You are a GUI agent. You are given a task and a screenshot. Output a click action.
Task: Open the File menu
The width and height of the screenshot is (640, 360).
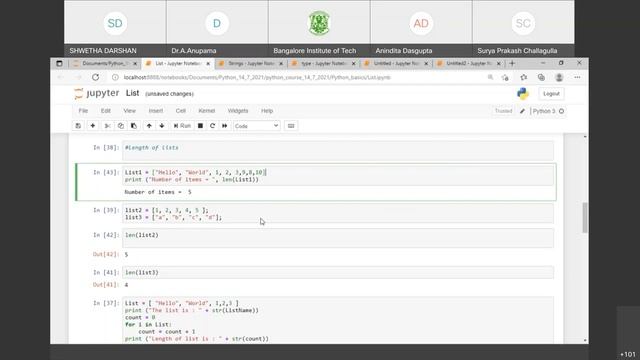point(83,111)
